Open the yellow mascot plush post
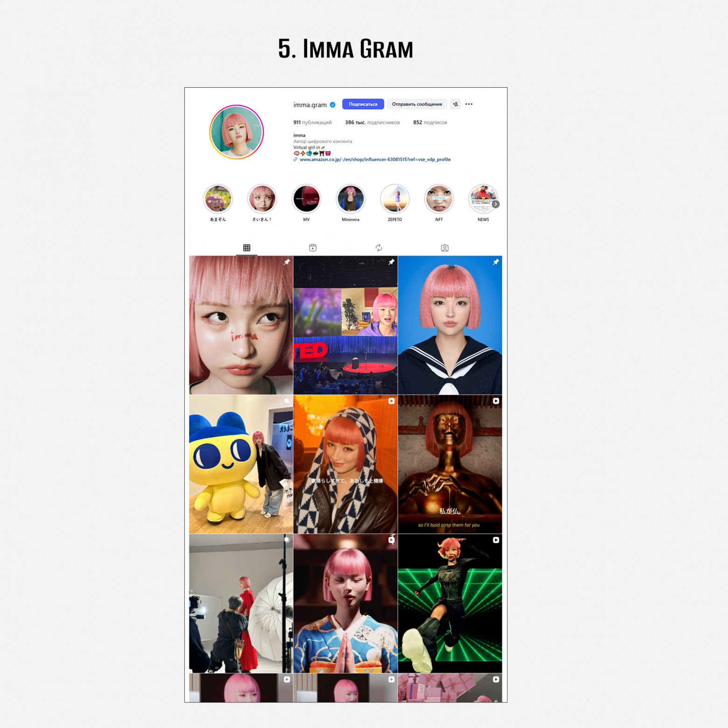The height and width of the screenshot is (728, 728). (x=241, y=464)
